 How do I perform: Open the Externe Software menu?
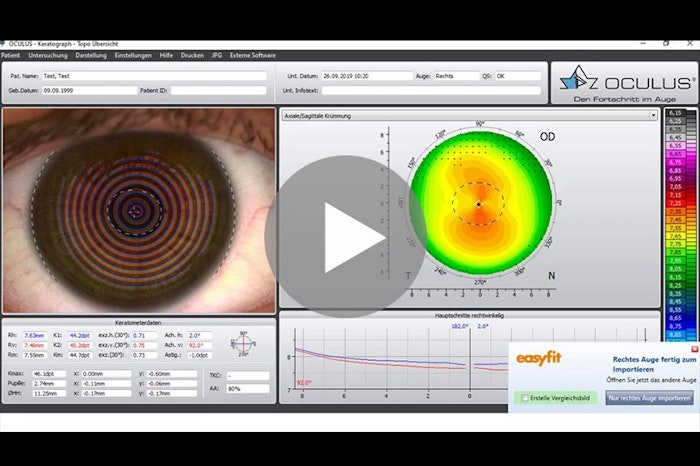coord(252,55)
